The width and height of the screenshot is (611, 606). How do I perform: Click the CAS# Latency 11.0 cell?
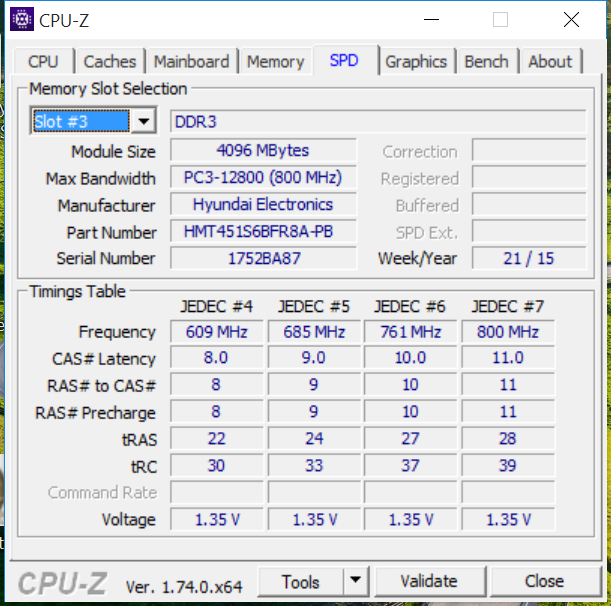[508, 358]
